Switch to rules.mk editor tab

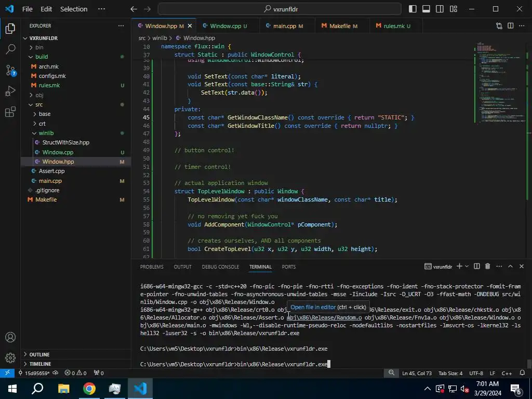[395, 26]
